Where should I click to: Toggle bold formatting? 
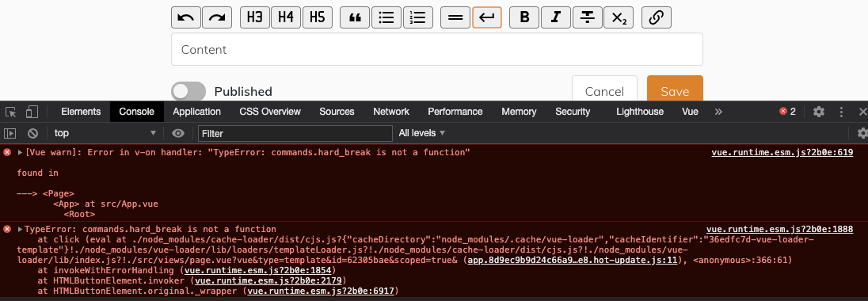[524, 17]
